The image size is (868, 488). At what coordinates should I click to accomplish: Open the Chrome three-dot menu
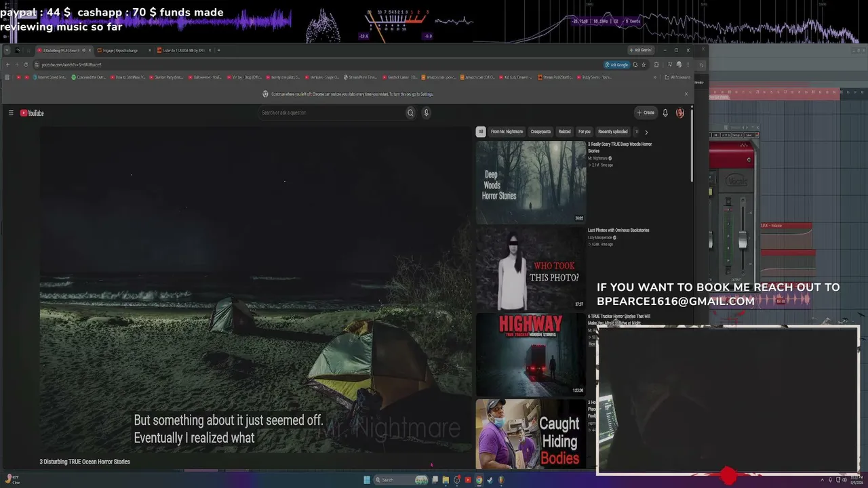688,65
